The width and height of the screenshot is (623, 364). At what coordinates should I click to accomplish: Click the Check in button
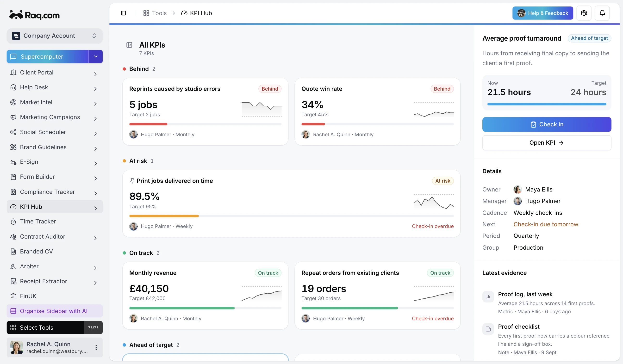point(547,124)
